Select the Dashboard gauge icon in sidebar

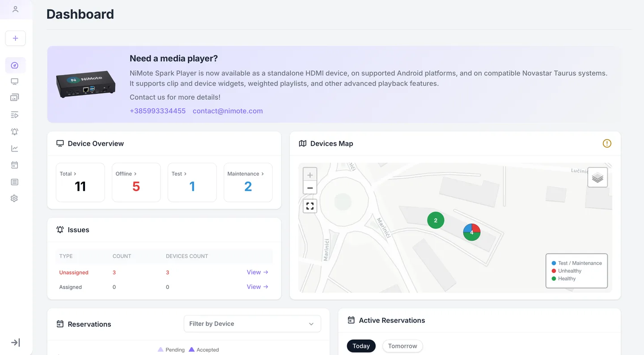pos(15,65)
